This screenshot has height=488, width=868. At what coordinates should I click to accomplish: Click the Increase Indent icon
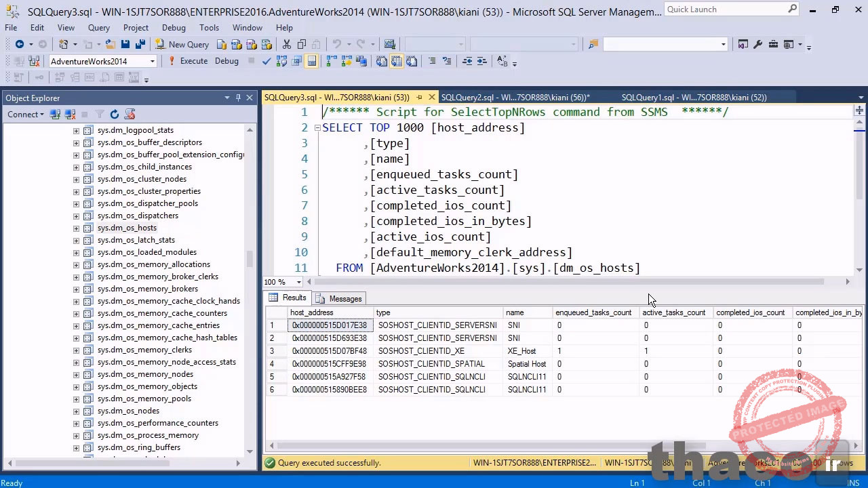click(x=482, y=61)
